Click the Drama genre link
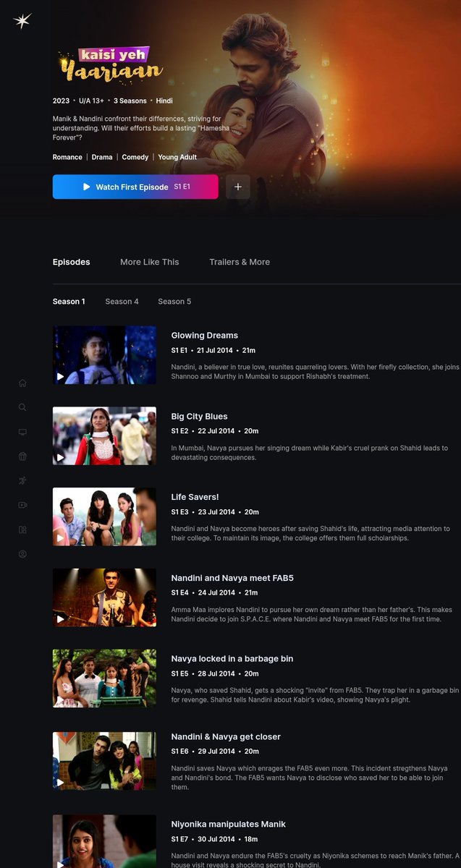This screenshot has height=868, width=461. click(102, 157)
